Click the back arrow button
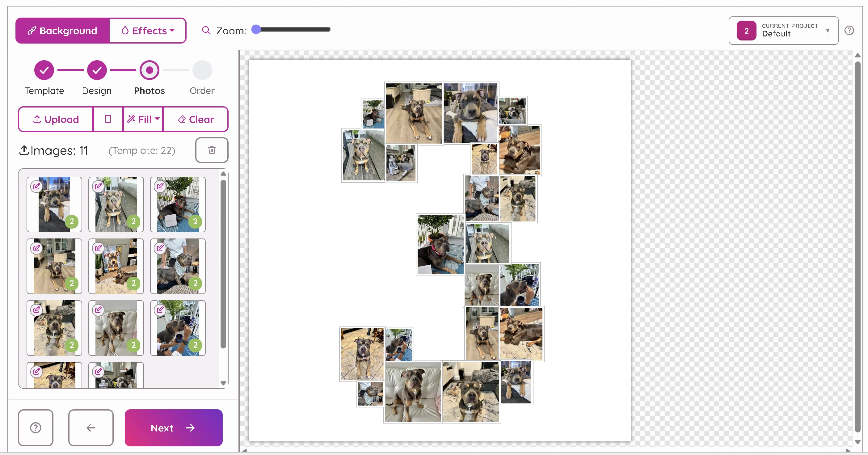868x455 pixels. click(91, 428)
